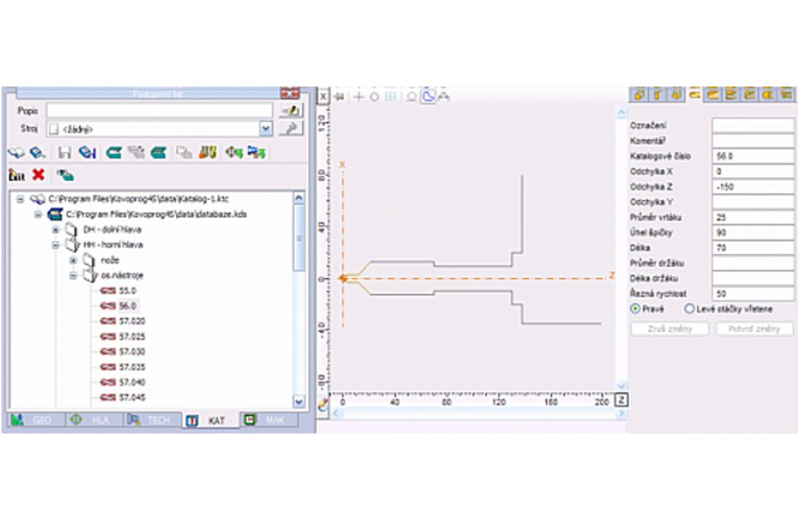Expand the nože folder
This screenshot has height=532, width=801.
point(73,260)
